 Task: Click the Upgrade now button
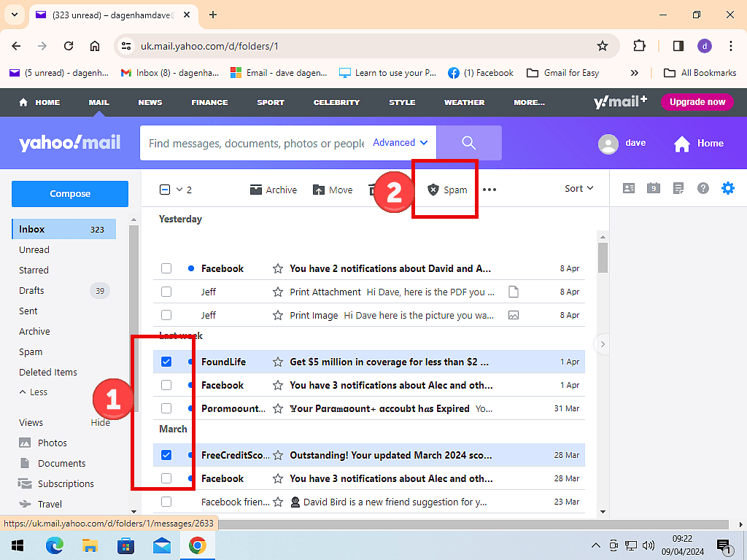[697, 102]
